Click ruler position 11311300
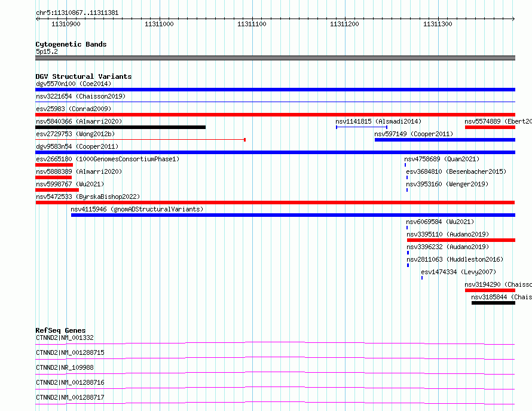This screenshot has height=411, width=532. [x=438, y=24]
